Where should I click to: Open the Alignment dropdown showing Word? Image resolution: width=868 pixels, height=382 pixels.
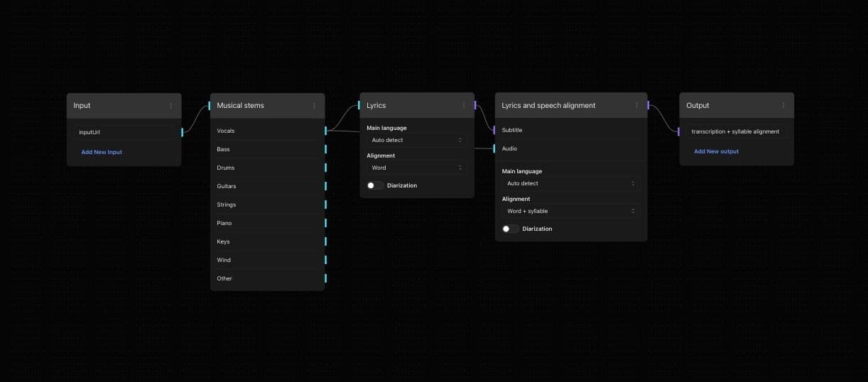pyautogui.click(x=416, y=168)
